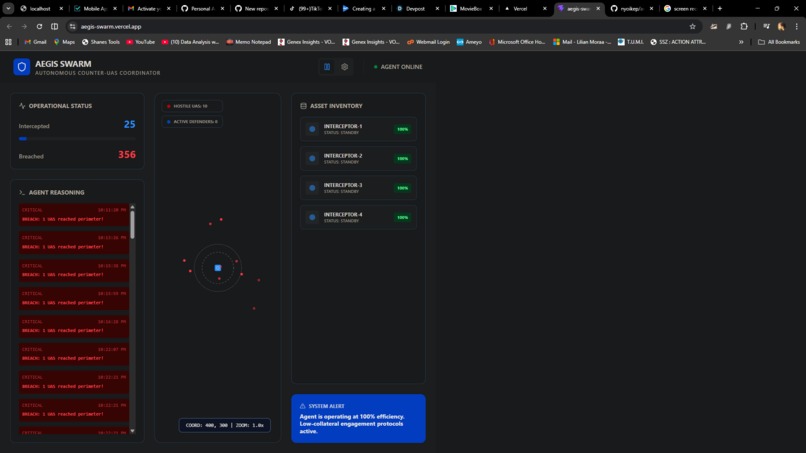The image size is (806, 453).
Task: Click the Agent Reasoning scrollbar thumb
Action: [133, 225]
